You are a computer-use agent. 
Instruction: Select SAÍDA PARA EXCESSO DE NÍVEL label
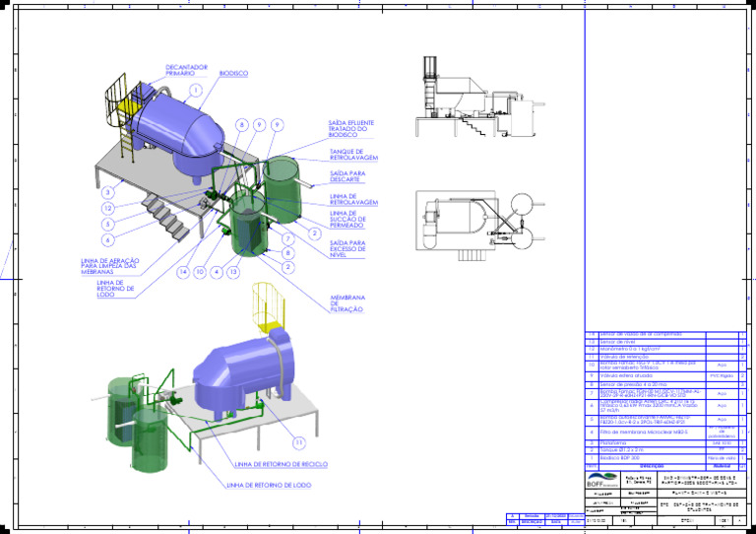[347, 249]
